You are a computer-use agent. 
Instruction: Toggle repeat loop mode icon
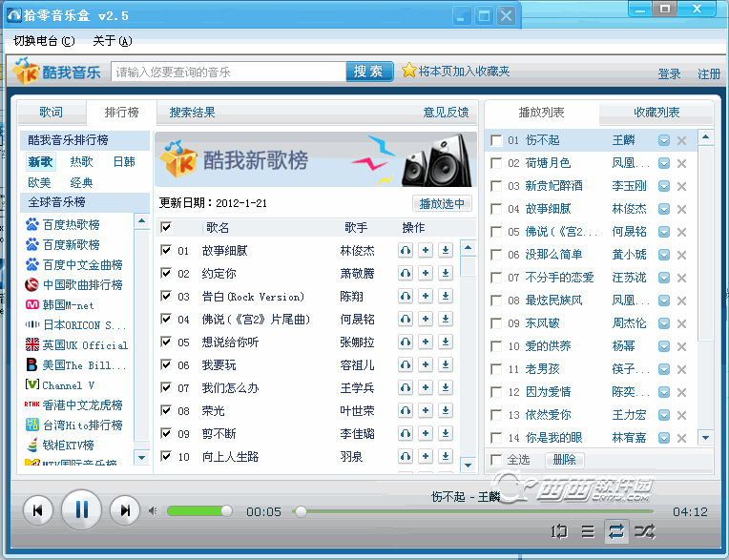tap(616, 530)
